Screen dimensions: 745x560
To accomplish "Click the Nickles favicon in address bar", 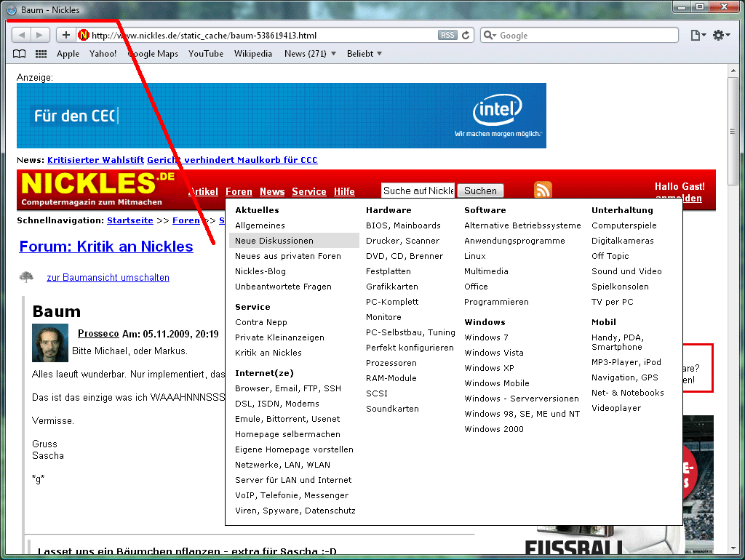I will (84, 35).
